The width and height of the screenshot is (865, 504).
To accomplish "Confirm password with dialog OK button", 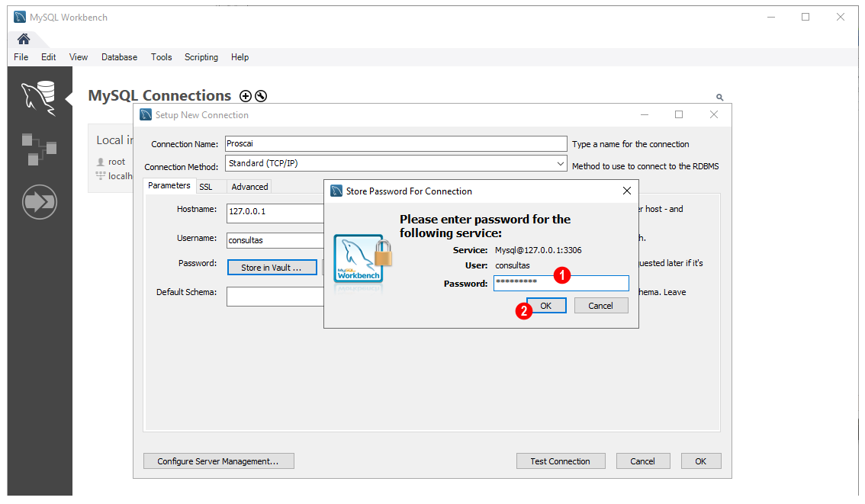I will [x=546, y=306].
